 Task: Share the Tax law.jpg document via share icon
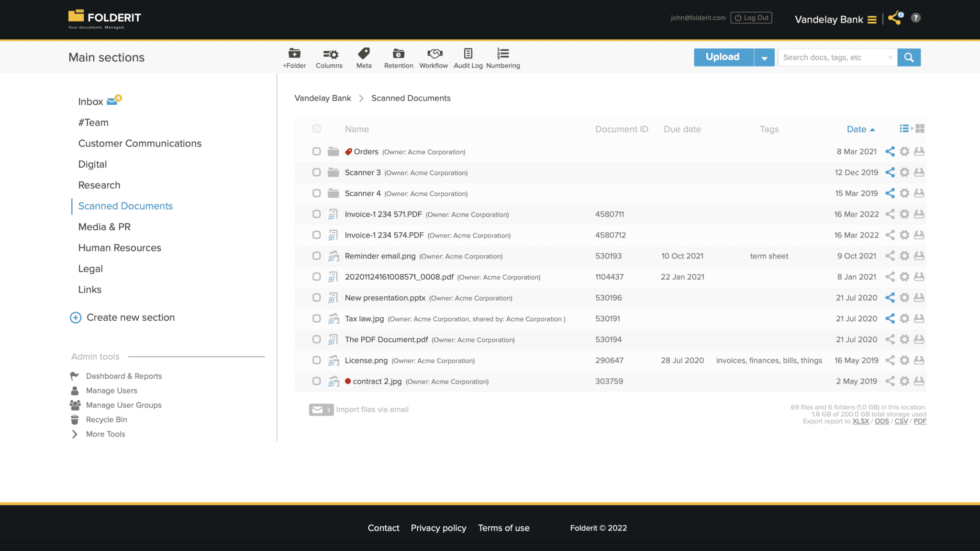pos(890,318)
